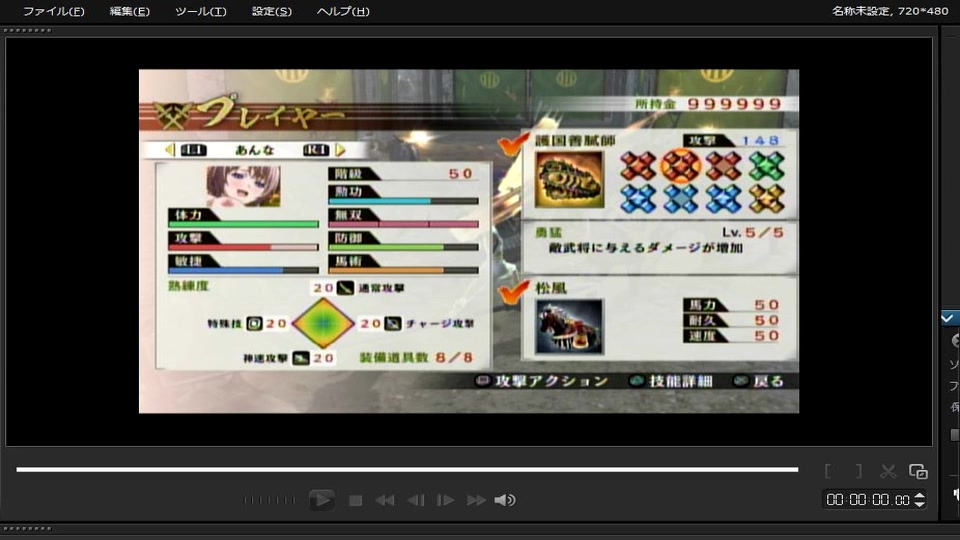Viewport: 960px width, 540px height.
Task: Click the 名称未設定, 720*480 project title text
Action: point(890,10)
